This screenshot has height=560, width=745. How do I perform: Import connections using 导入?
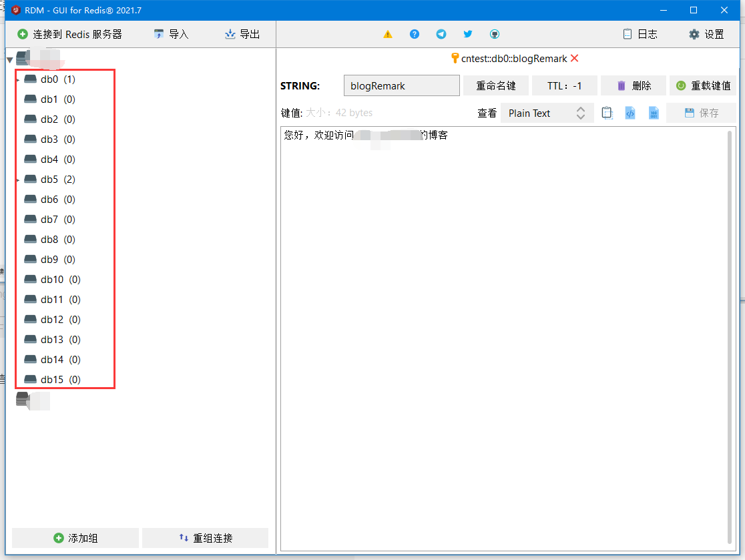point(170,34)
